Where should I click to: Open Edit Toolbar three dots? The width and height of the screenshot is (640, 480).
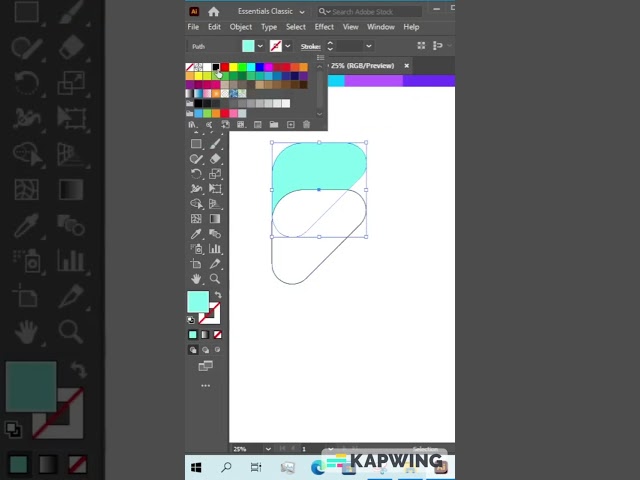205,385
